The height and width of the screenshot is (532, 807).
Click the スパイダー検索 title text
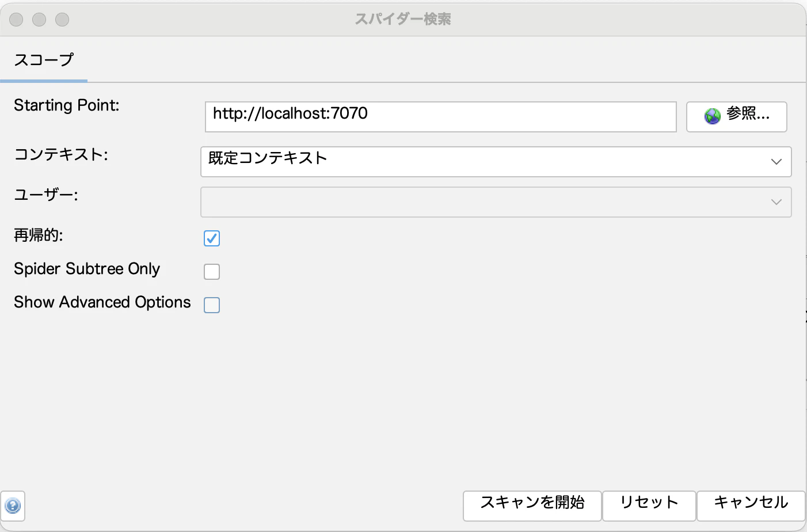403,19
